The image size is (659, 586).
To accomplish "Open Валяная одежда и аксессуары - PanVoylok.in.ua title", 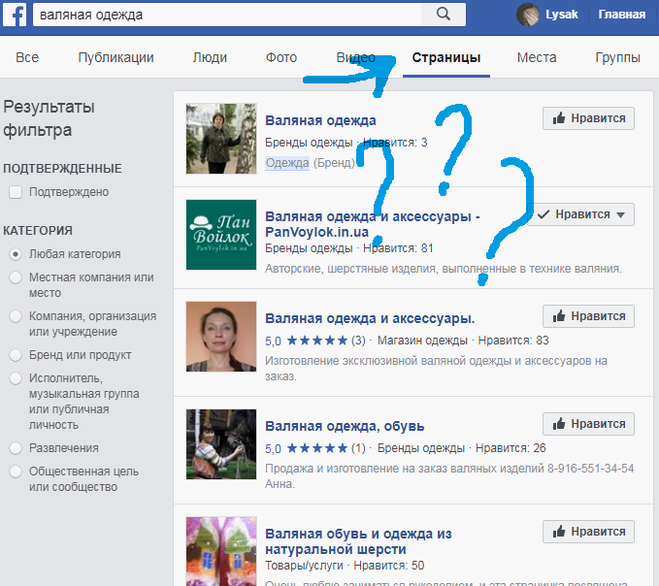I will point(372,224).
